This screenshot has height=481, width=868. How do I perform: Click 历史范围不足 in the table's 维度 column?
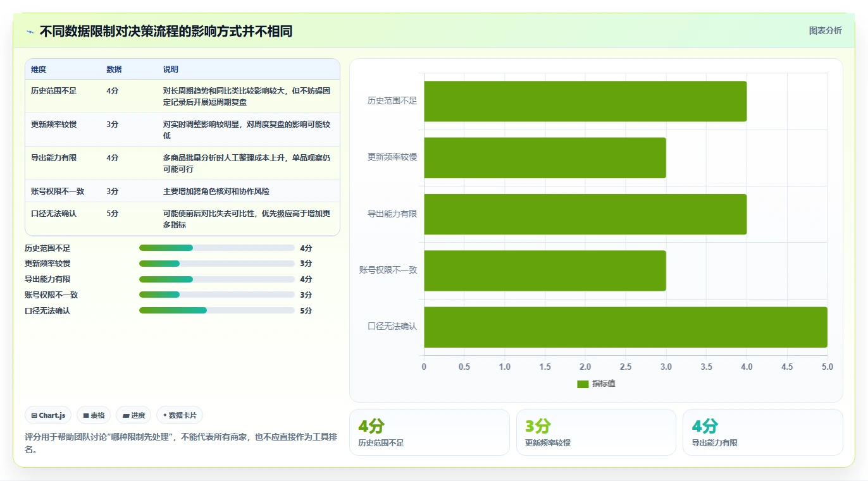coord(54,91)
